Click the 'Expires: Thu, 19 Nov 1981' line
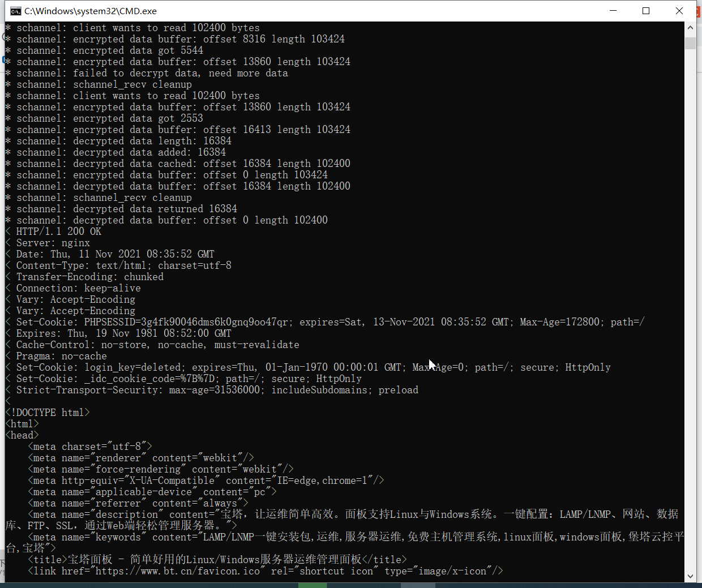Viewport: 702px width, 588px height. tap(118, 333)
